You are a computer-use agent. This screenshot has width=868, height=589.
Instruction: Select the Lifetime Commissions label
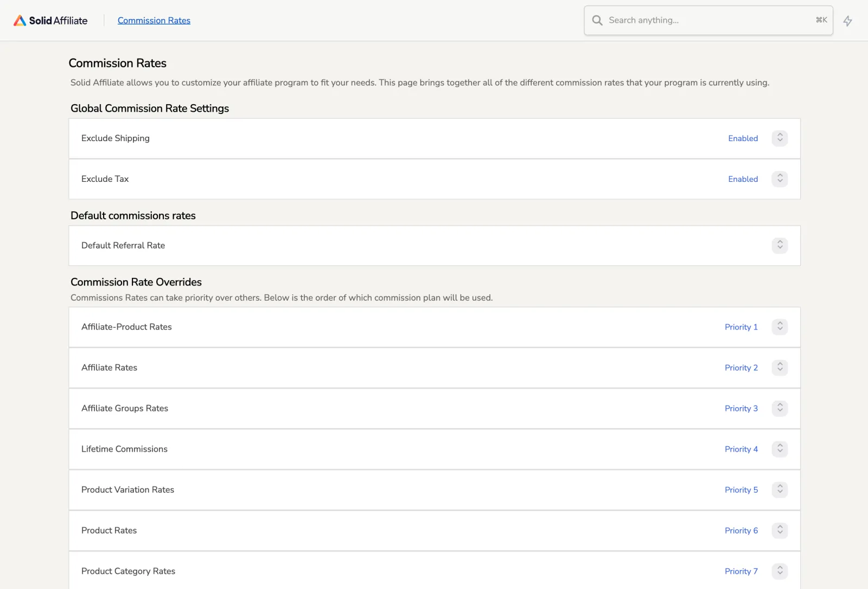click(124, 449)
